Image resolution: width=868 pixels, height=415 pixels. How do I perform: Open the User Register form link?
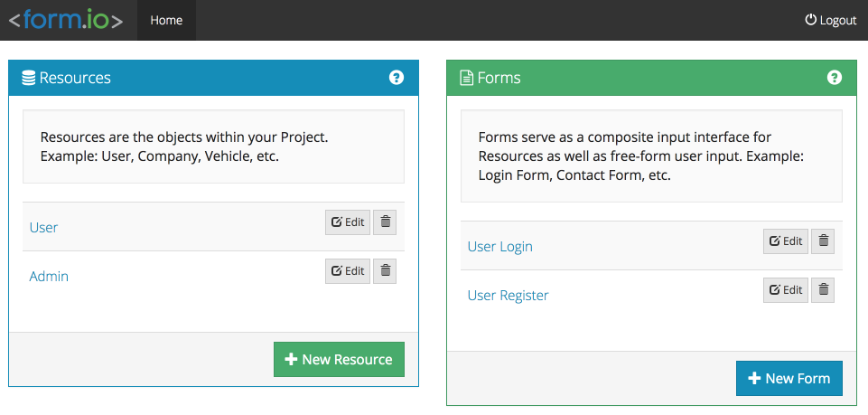click(x=509, y=296)
